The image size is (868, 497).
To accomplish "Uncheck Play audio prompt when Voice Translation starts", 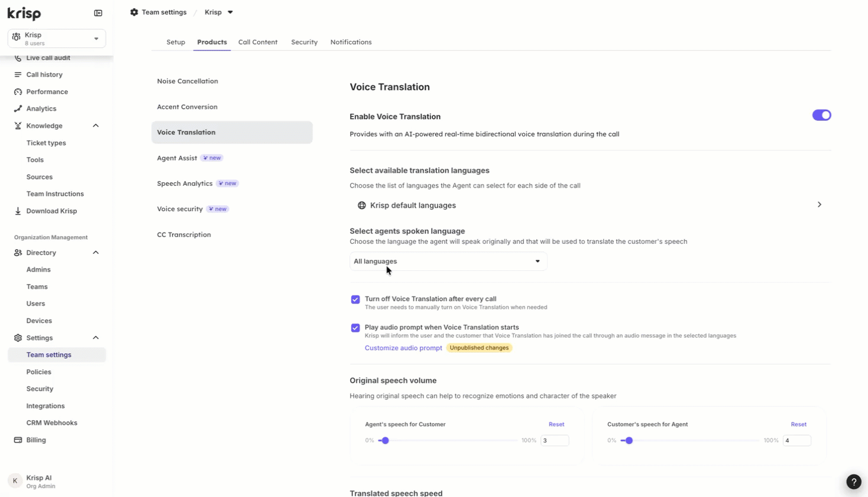I will (355, 328).
